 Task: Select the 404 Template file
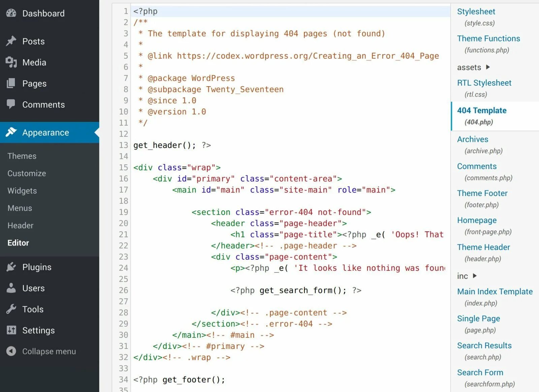(482, 110)
